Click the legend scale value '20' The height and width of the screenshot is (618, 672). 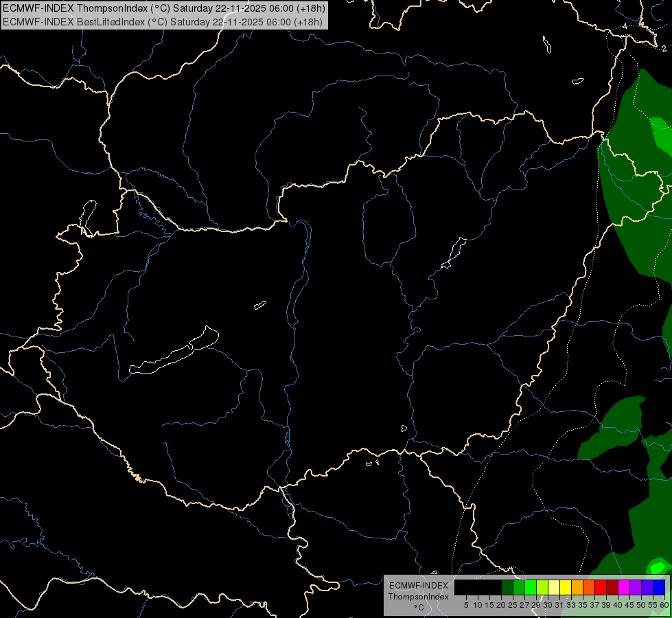(x=501, y=605)
